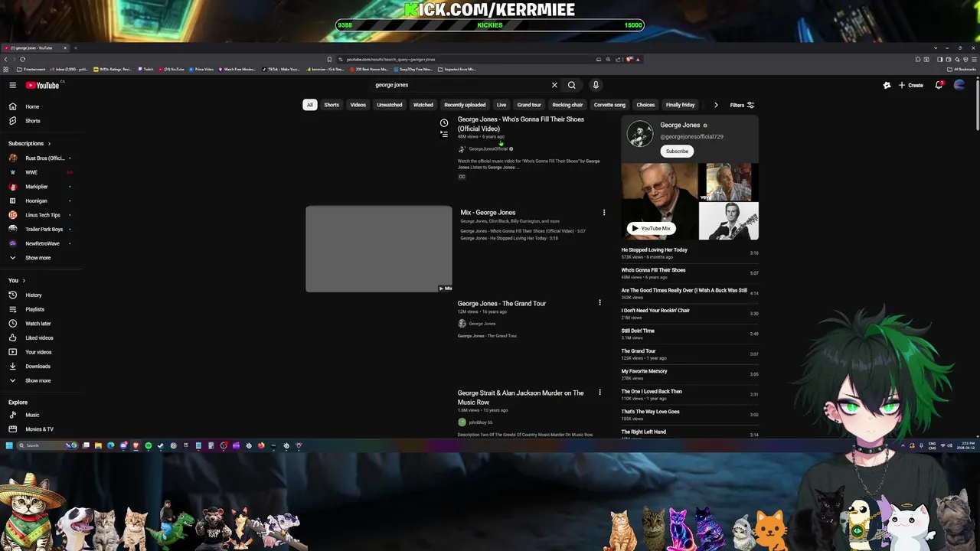The height and width of the screenshot is (551, 980).
Task: Play the YouTube Mix in George Jones card
Action: coord(651,228)
